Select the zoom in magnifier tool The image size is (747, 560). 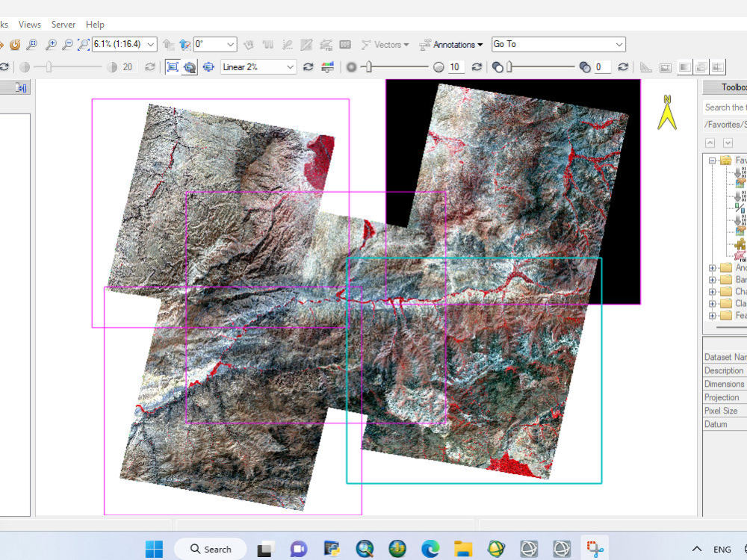(51, 45)
